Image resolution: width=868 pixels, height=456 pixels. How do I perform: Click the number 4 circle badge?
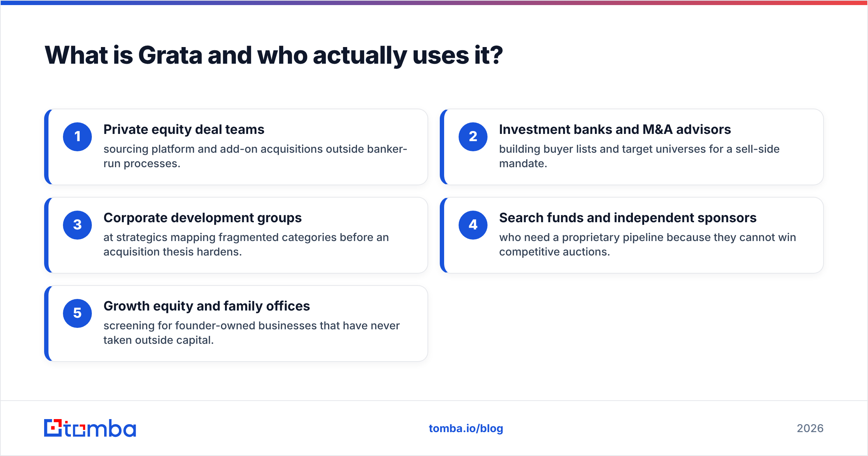point(473,225)
